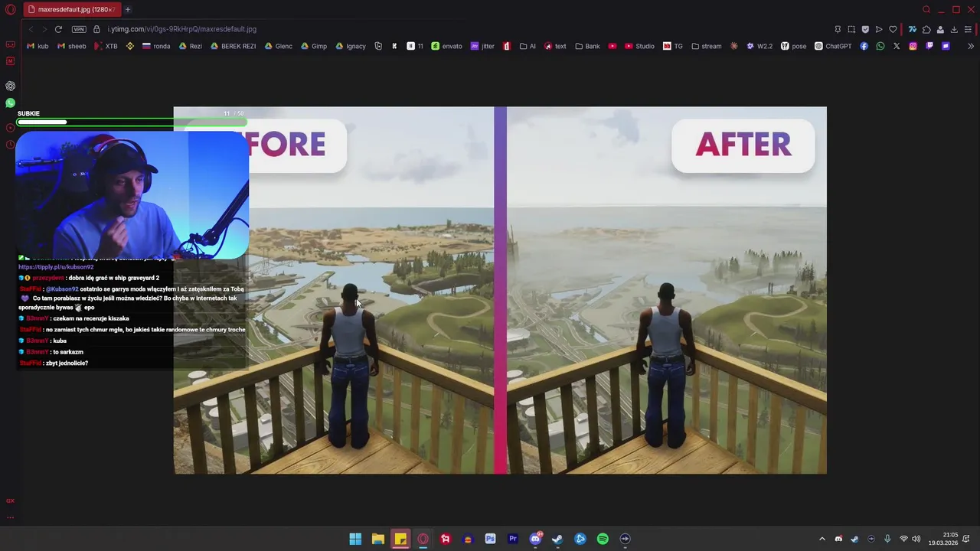Click the site padlock icon

tap(96, 29)
